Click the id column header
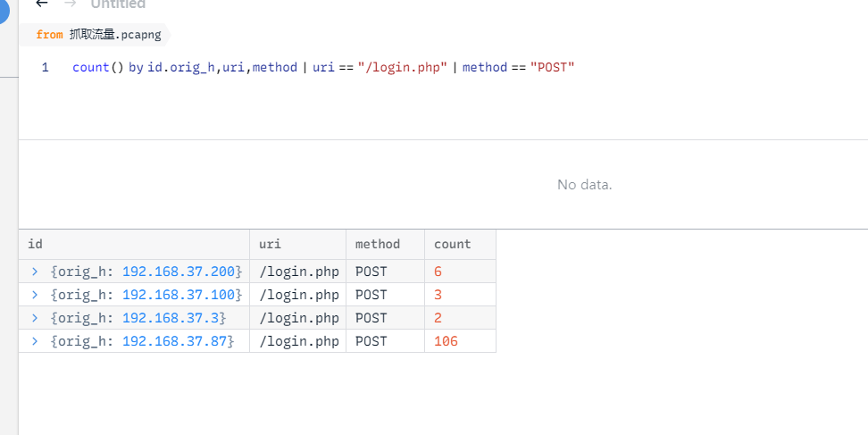The width and height of the screenshot is (868, 435). point(36,244)
